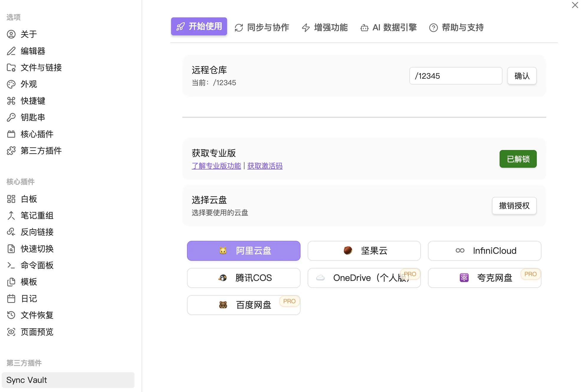
Task: Click the 夸克网盘 purple atom icon
Action: point(464,278)
